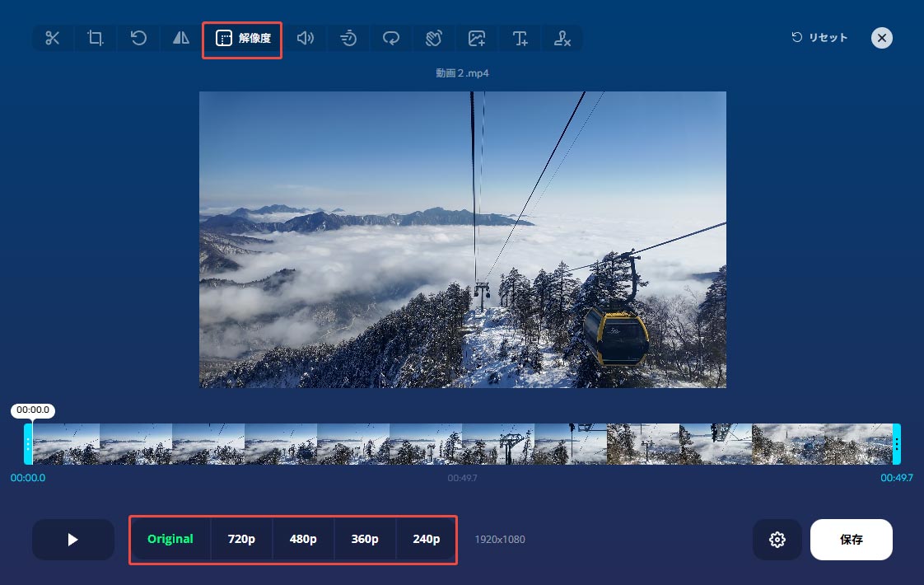
Task: Select the scissors trim tool
Action: [53, 38]
